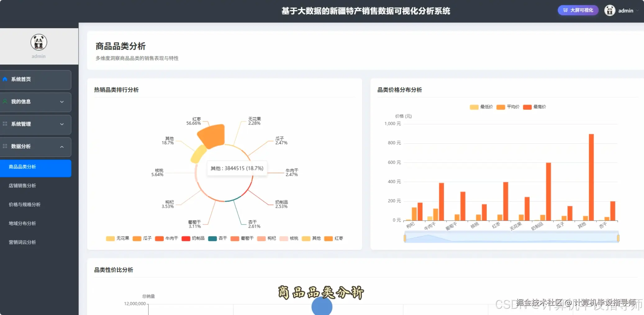Click the tallest 其他 最高价 bar
Screen dimensions: 644x315
591,177
